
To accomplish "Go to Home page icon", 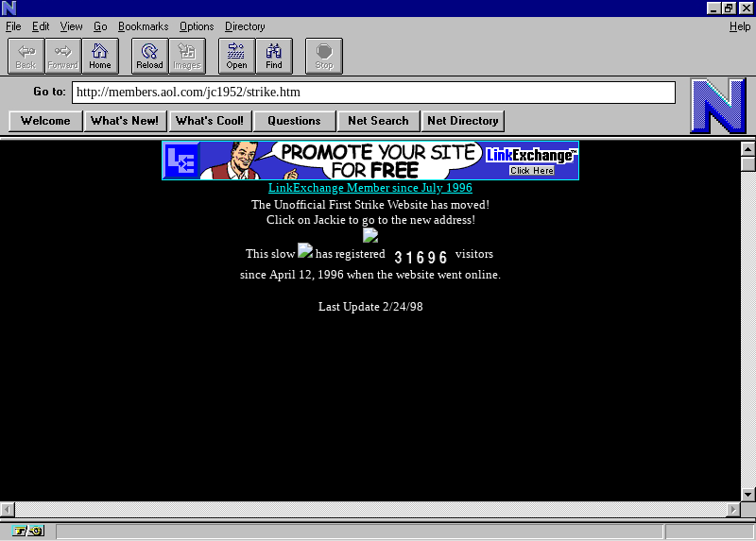I will [x=99, y=56].
